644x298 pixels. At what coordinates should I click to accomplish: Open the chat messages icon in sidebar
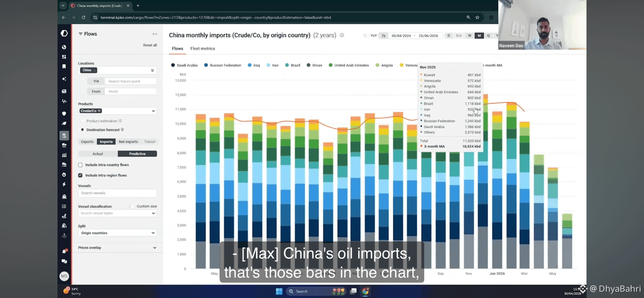tap(64, 261)
